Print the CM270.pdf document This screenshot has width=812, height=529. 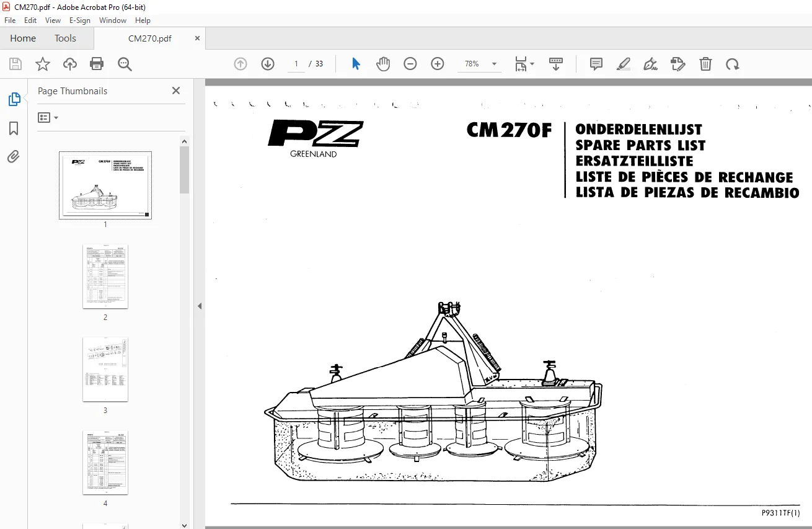[97, 64]
